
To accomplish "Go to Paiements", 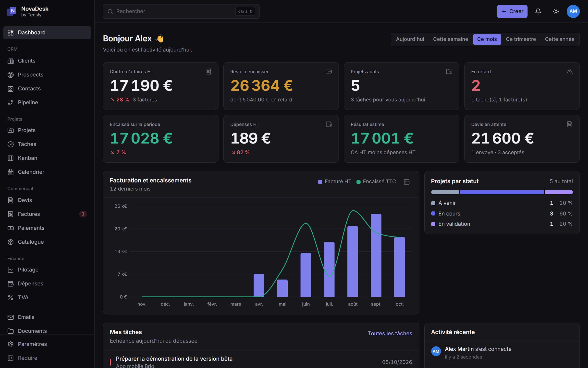I will 47,228.
